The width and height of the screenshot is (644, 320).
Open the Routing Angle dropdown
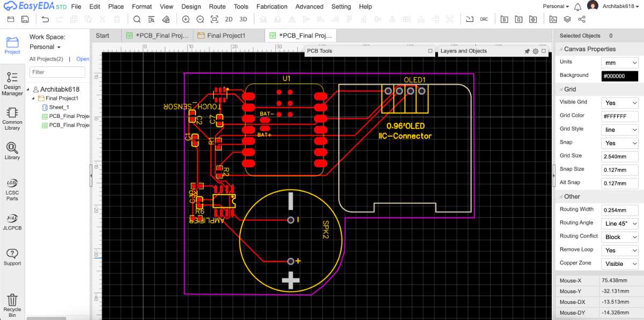(620, 223)
